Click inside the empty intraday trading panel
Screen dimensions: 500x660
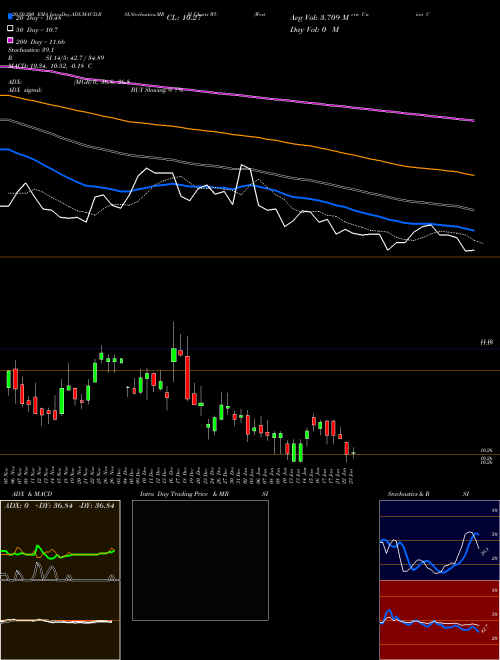tap(200, 560)
